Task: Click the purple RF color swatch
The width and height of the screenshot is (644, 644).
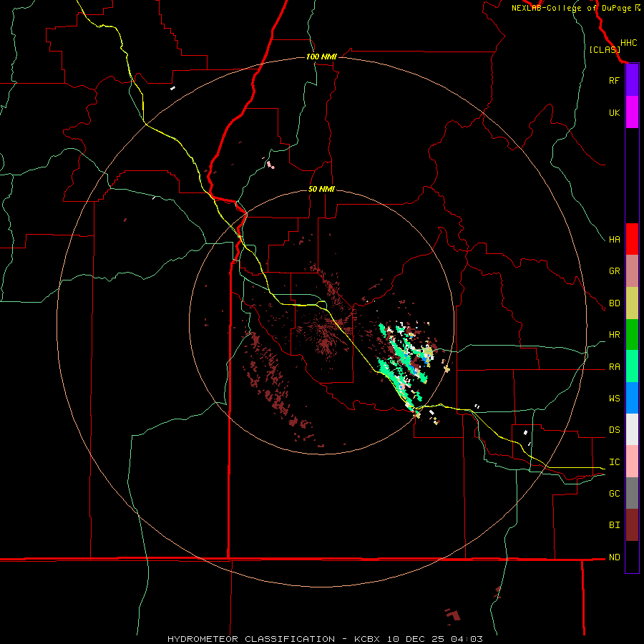Action: click(632, 80)
